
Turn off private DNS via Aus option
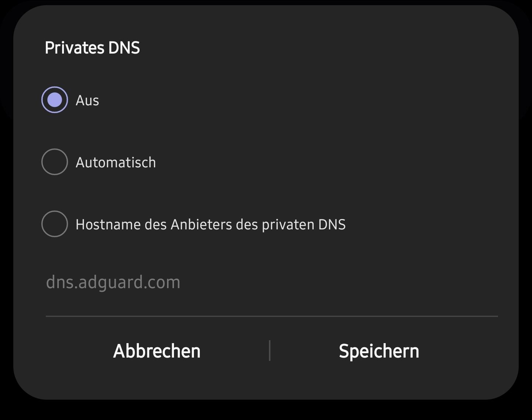click(55, 100)
